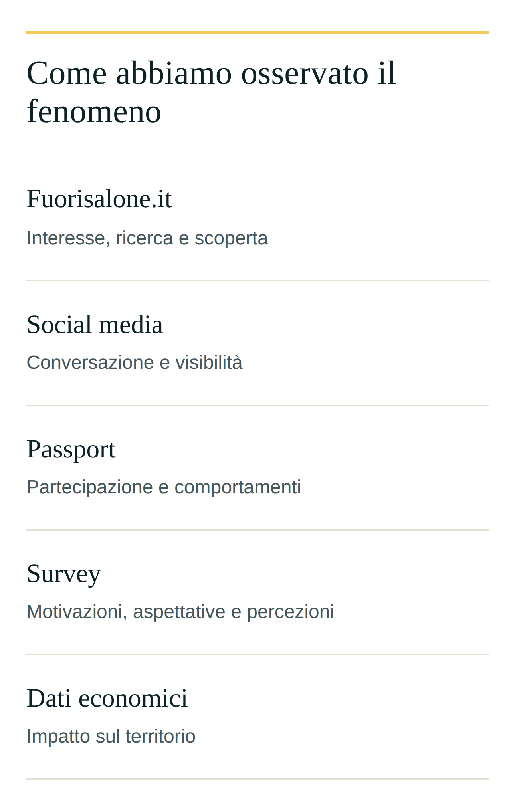This screenshot has width=515, height=812.
Task: Click the divider line below Passport item
Action: coord(257,530)
